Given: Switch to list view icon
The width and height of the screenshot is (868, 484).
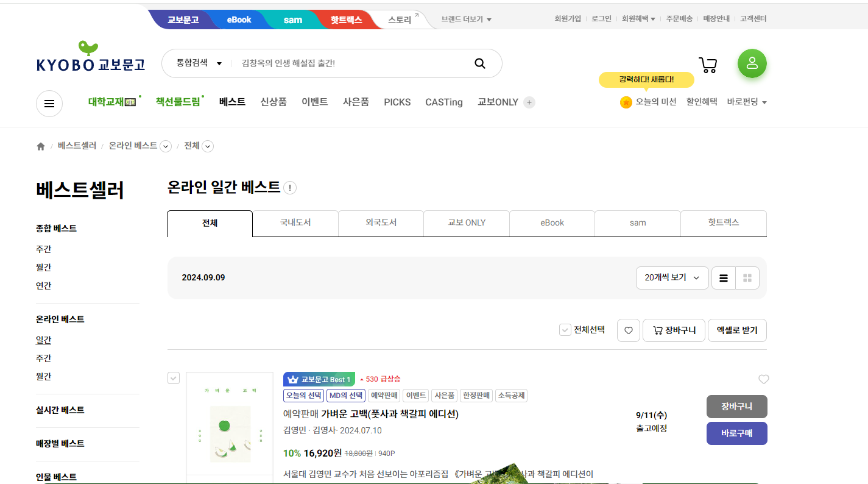Looking at the screenshot, I should (724, 279).
